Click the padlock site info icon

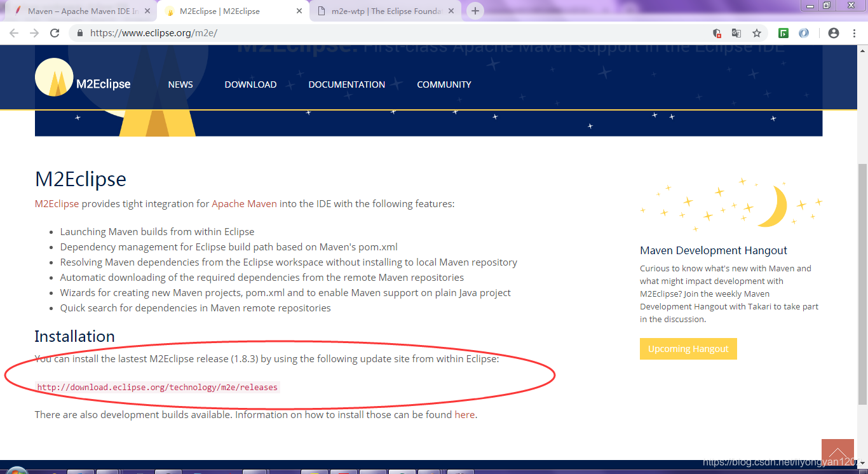coord(80,33)
